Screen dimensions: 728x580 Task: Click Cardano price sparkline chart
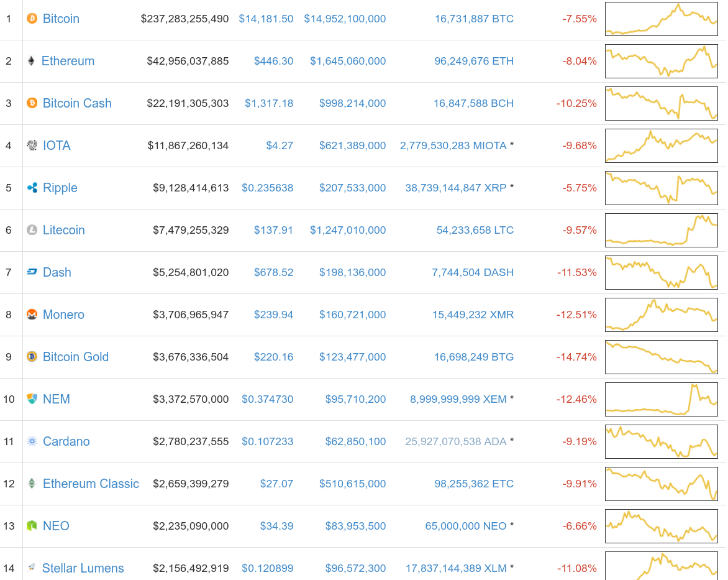coord(662,442)
